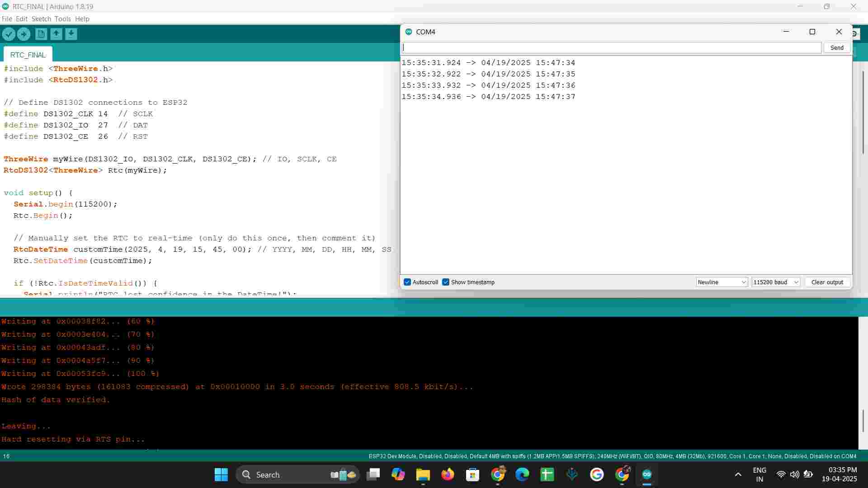Open the Google app on the taskbar
868x488 pixels.
[x=597, y=474]
